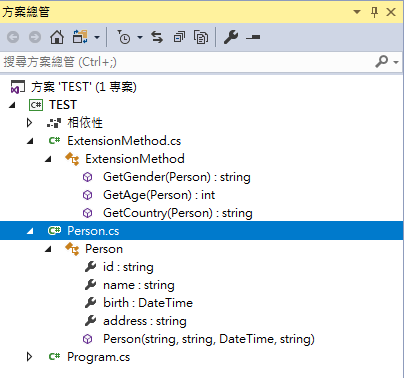This screenshot has height=378, width=404.
Task: Close the Solution Explorer panel
Action: 391,12
